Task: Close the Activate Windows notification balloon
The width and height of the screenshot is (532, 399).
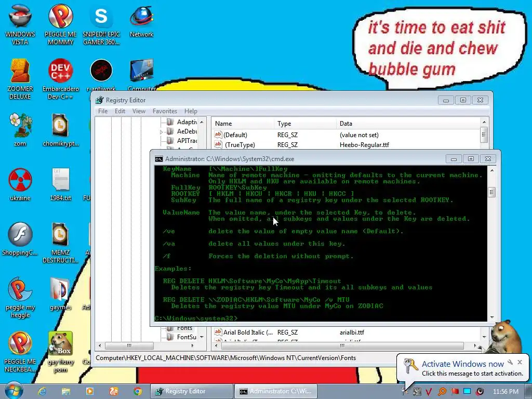Action: pyautogui.click(x=520, y=362)
